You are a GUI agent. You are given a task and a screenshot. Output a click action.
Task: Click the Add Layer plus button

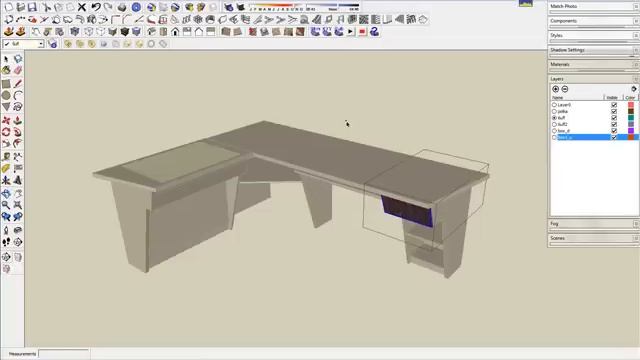tap(556, 89)
